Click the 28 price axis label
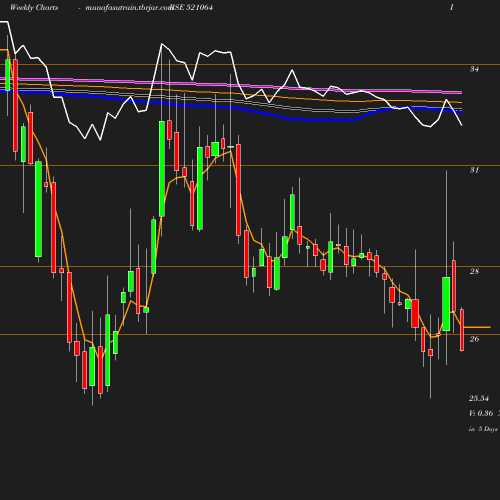 (474, 271)
